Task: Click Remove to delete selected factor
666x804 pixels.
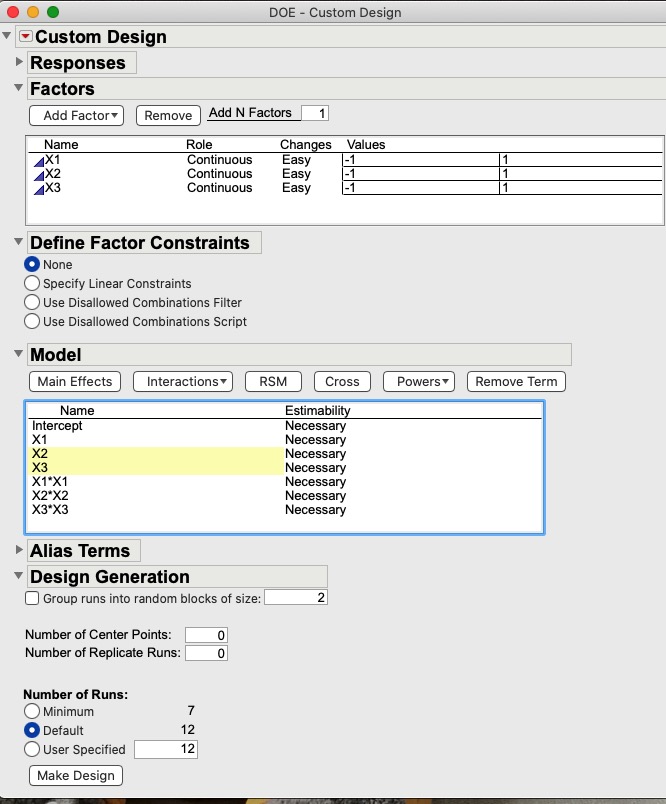Action: pyautogui.click(x=167, y=115)
